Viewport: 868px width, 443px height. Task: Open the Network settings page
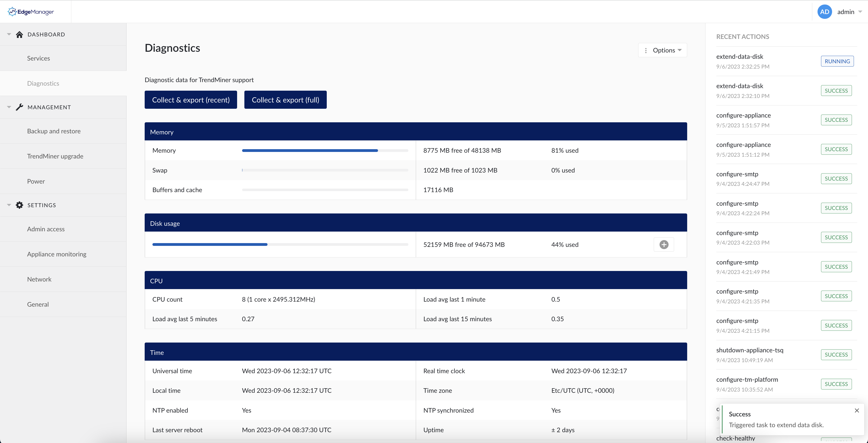(39, 279)
